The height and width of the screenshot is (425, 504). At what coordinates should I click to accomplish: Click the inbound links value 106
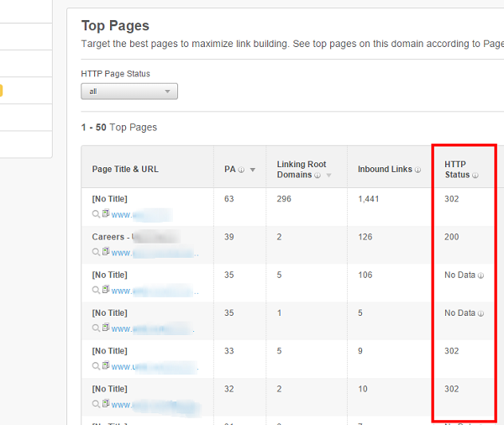pyautogui.click(x=365, y=275)
